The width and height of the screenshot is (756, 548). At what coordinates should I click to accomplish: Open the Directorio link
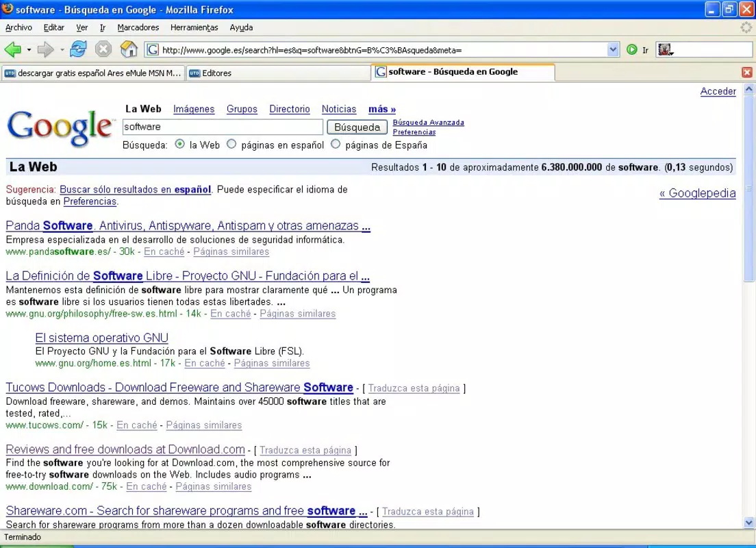(289, 109)
